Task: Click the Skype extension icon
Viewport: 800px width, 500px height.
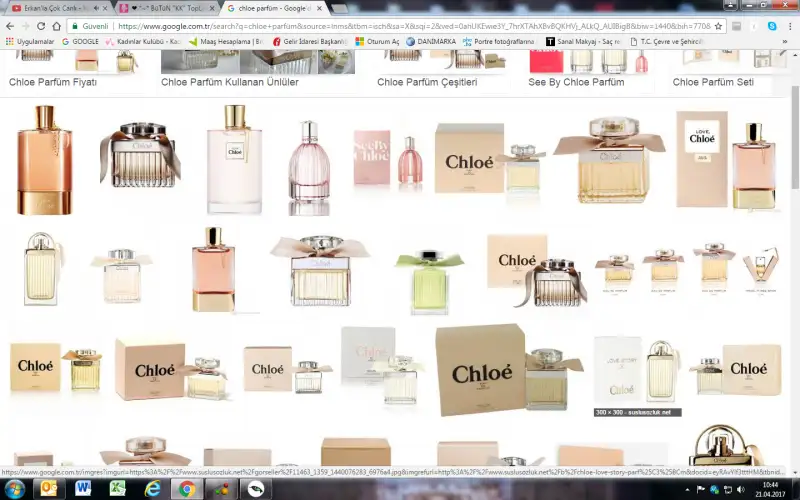Action: [772, 26]
